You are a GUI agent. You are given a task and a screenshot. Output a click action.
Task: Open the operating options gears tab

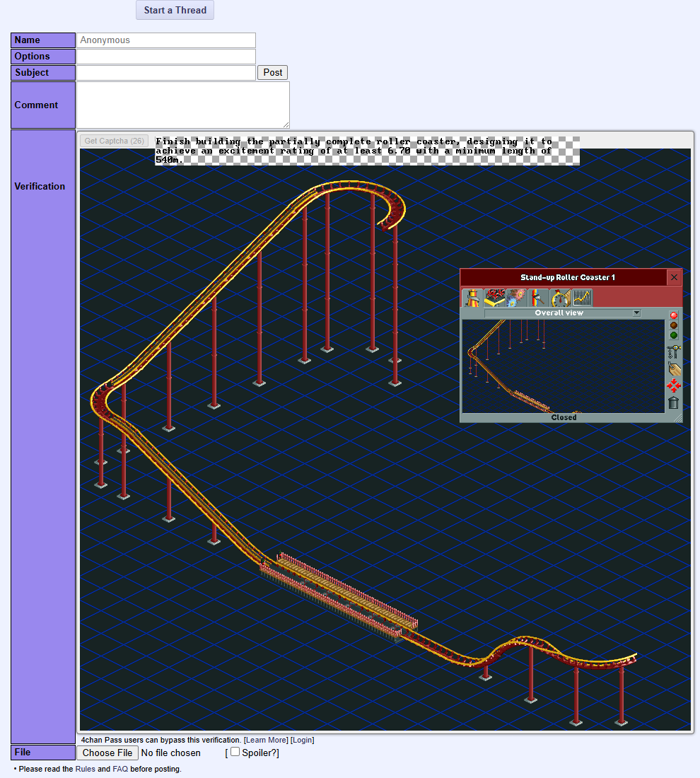pos(516,298)
